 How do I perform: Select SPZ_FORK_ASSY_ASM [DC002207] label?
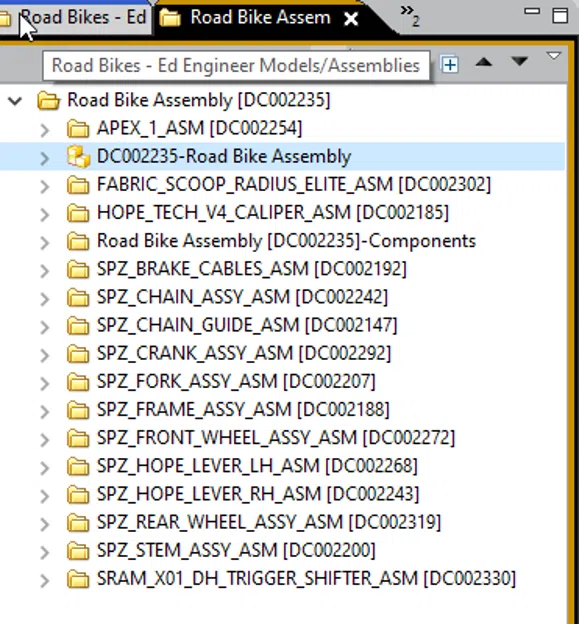236,382
